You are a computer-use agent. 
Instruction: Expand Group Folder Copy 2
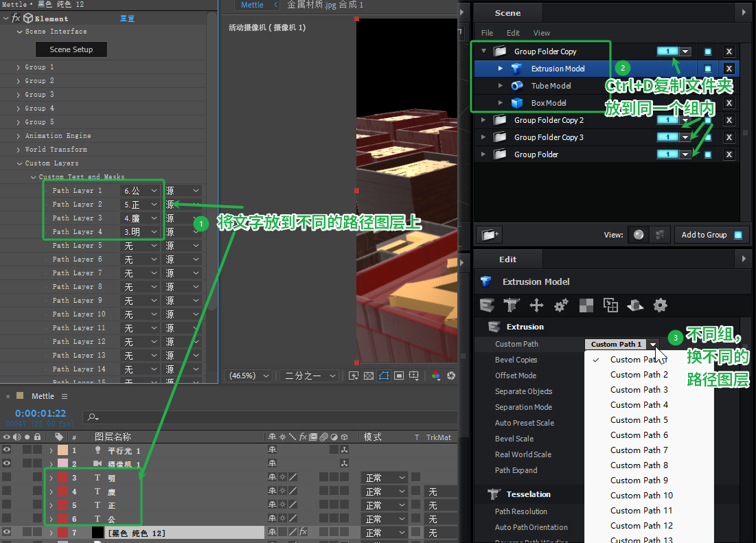pyautogui.click(x=483, y=120)
